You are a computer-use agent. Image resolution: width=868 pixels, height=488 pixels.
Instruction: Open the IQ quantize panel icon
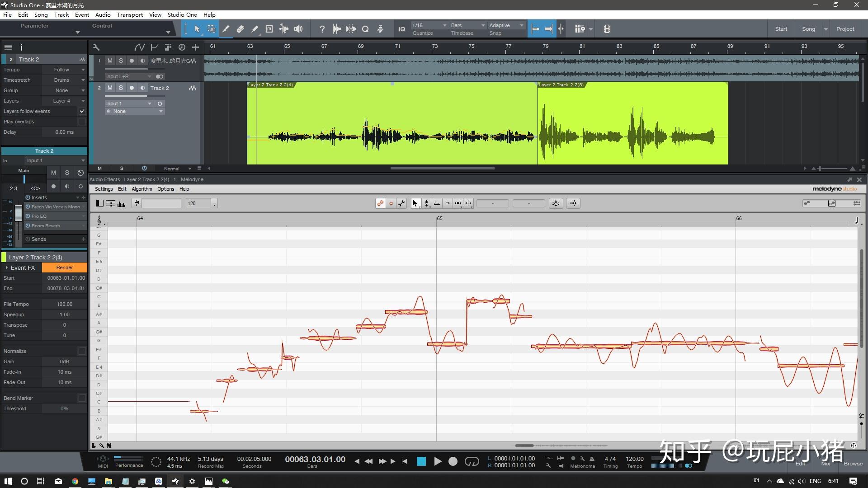point(401,29)
